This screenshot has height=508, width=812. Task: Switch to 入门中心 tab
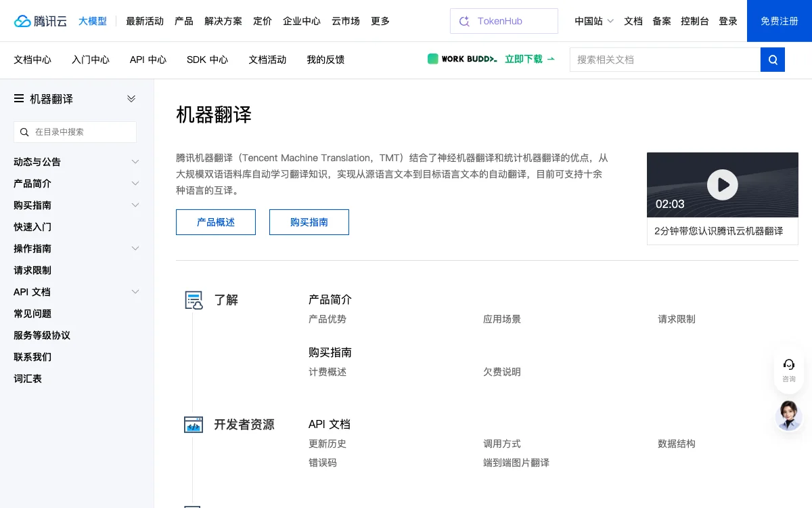[91, 60]
